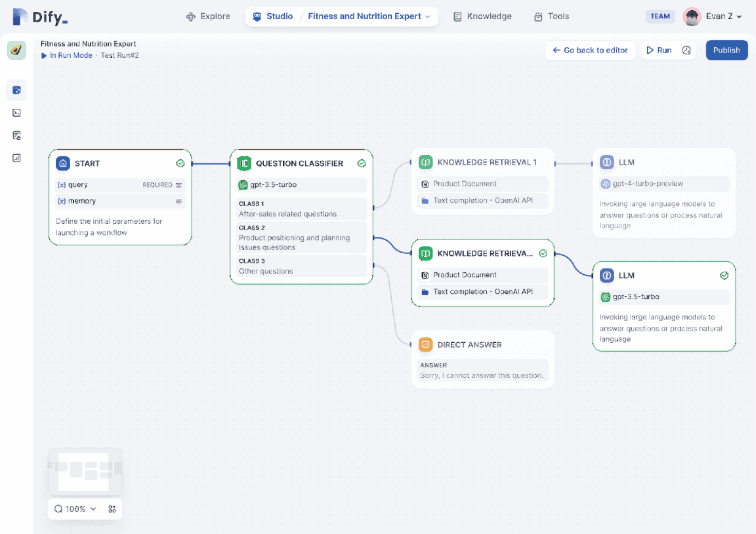Screen dimensions: 756x534
Task: Open run history clock icon
Action: (x=686, y=50)
